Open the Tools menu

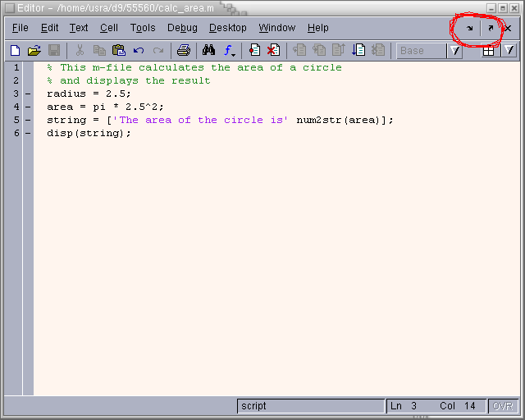pos(143,28)
